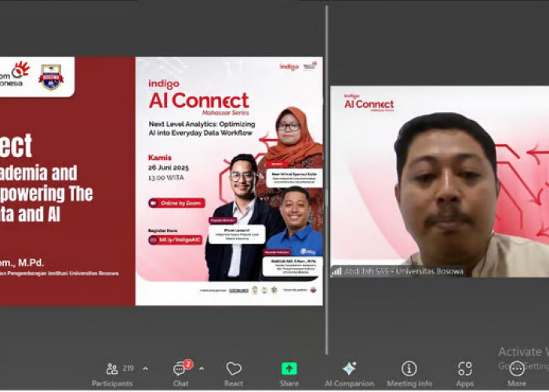Viewport: 549px width, 392px height.
Task: Click the Makassar Series text on poster
Action: point(225,113)
